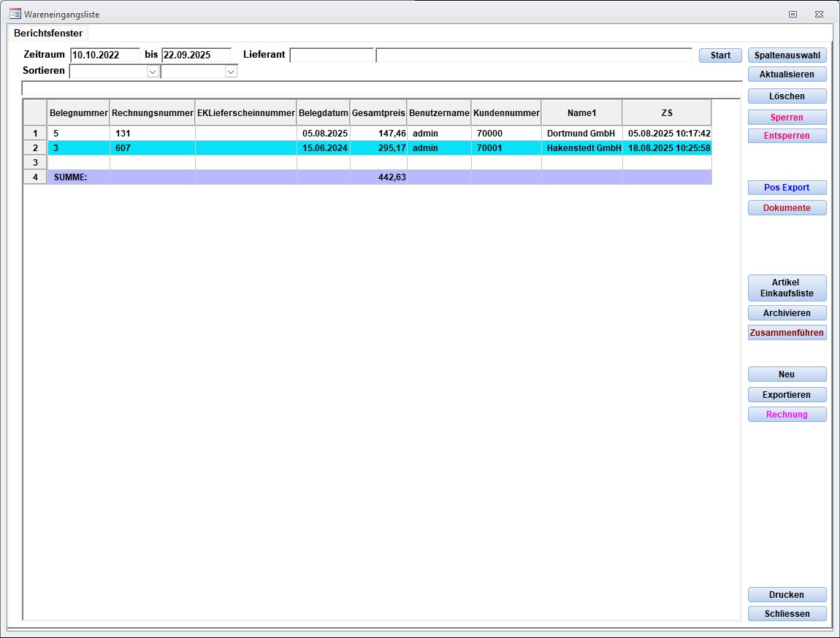The width and height of the screenshot is (840, 638).
Task: Open the Artikel Einkaufsliste
Action: [787, 288]
